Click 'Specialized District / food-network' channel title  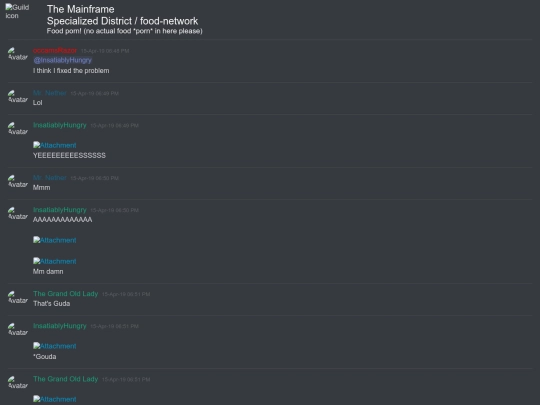122,21
